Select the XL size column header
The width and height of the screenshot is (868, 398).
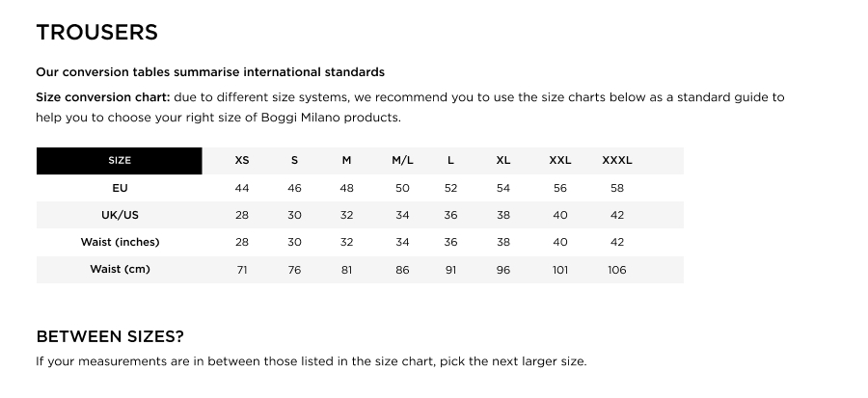click(x=503, y=161)
